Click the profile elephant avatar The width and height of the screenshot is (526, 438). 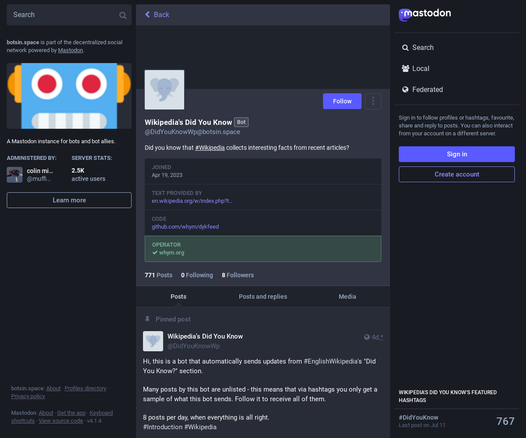coord(164,90)
